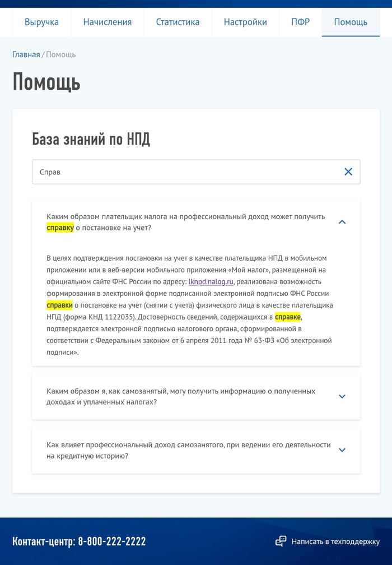
Task: Click the Помощь tab
Action: (351, 22)
